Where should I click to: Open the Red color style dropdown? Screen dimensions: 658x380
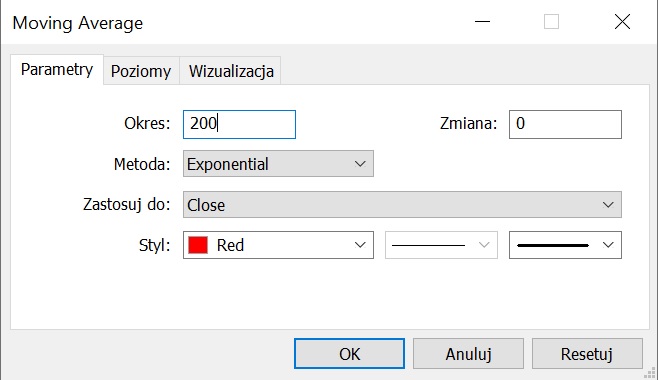point(278,245)
